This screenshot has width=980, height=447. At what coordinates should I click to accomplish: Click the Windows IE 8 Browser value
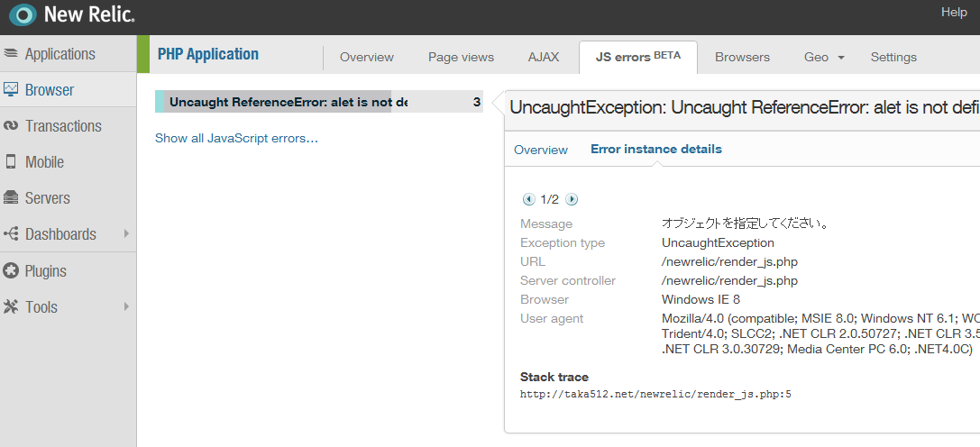(701, 299)
